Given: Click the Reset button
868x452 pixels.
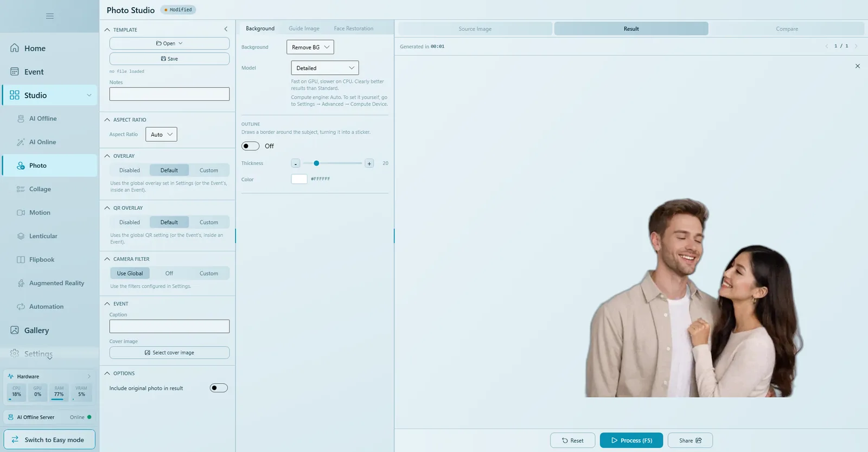Looking at the screenshot, I should 573,440.
